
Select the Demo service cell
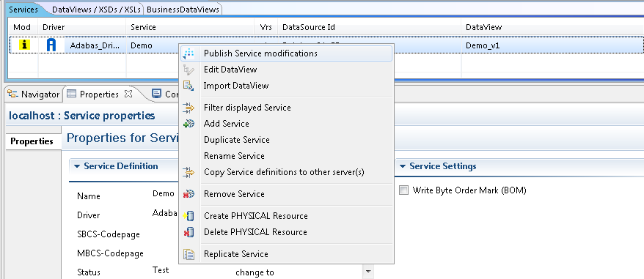[142, 45]
